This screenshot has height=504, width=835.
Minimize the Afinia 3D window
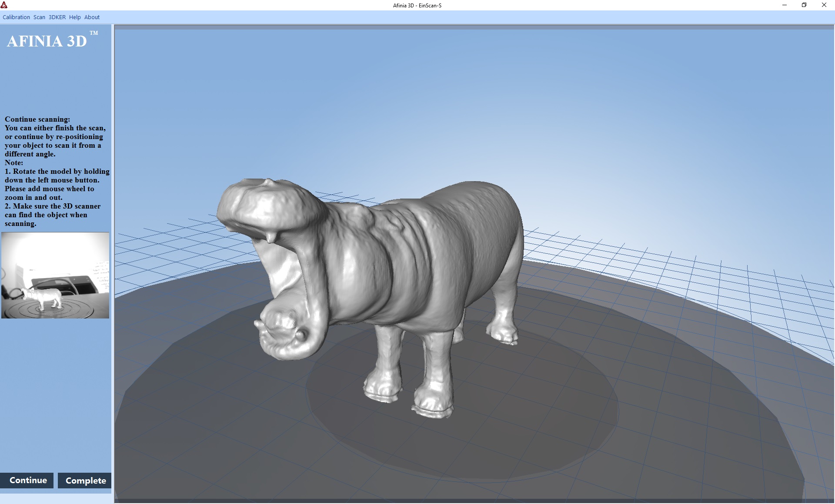coord(785,5)
